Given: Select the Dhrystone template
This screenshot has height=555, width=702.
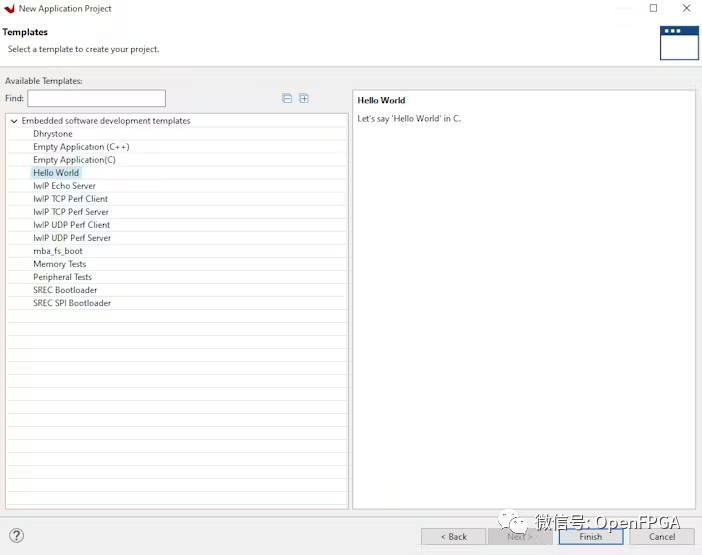Looking at the screenshot, I should pos(52,134).
